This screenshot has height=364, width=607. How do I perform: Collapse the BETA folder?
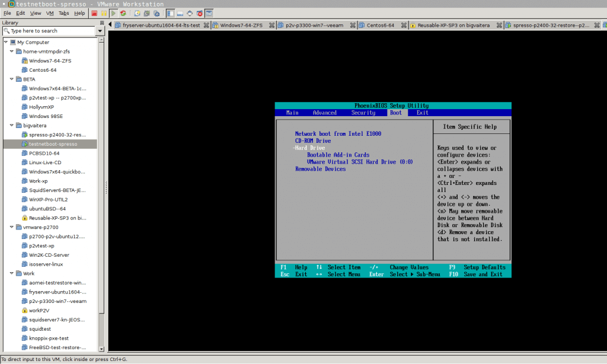[12, 79]
